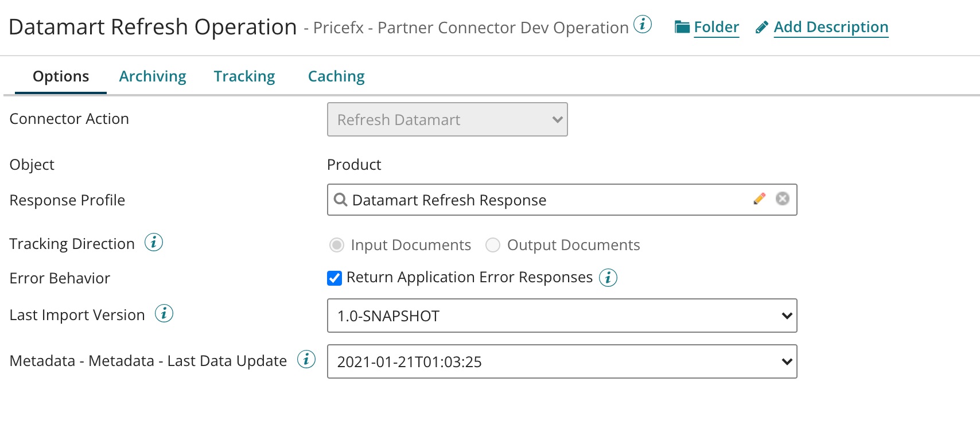Open the Connector Action dropdown
This screenshot has width=980, height=436.
coord(447,119)
